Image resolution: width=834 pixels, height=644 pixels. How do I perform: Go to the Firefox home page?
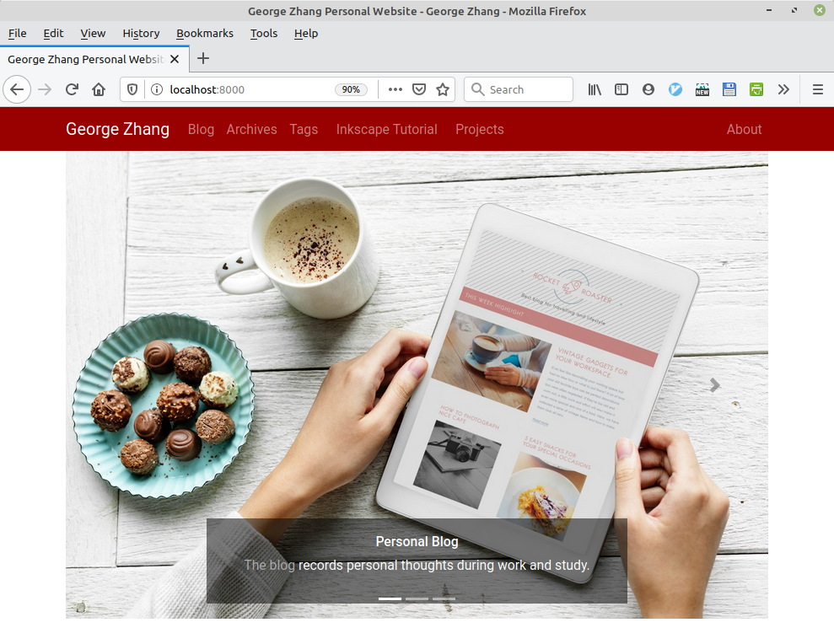click(99, 89)
